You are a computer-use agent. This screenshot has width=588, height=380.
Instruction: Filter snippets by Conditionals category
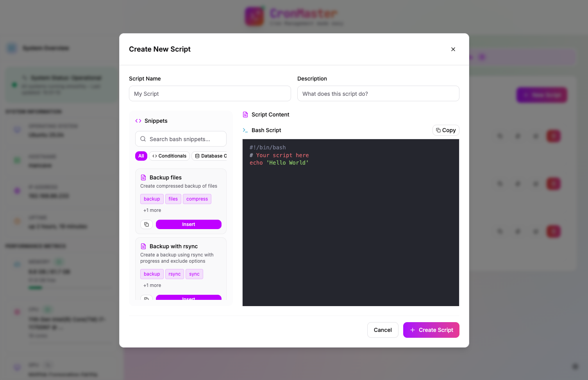tap(169, 156)
